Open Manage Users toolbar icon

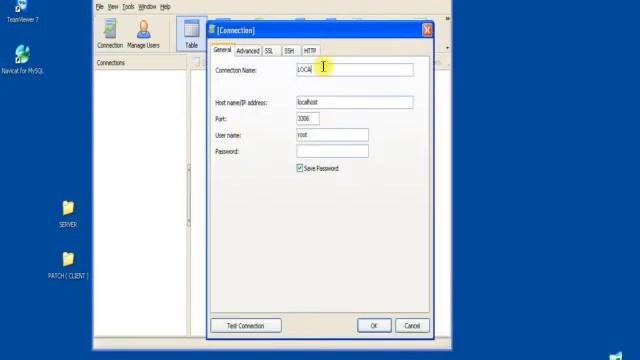click(143, 33)
